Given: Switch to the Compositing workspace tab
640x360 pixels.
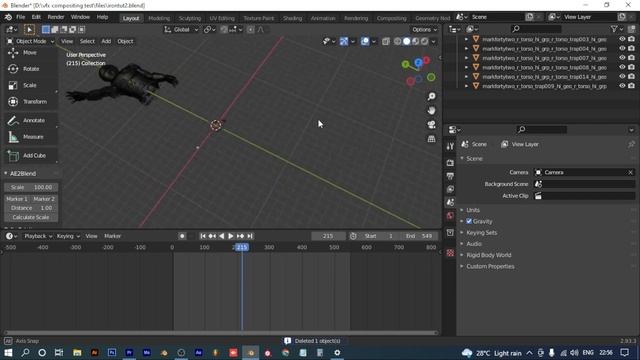Looking at the screenshot, I should click(391, 18).
